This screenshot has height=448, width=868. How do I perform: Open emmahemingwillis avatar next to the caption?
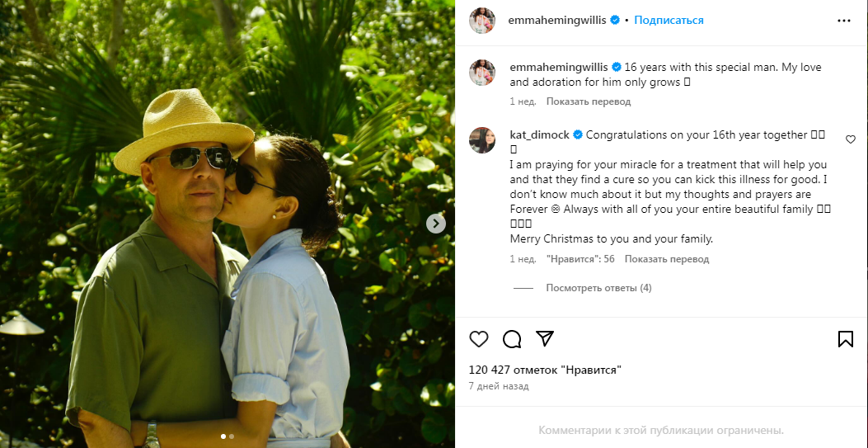tap(482, 73)
